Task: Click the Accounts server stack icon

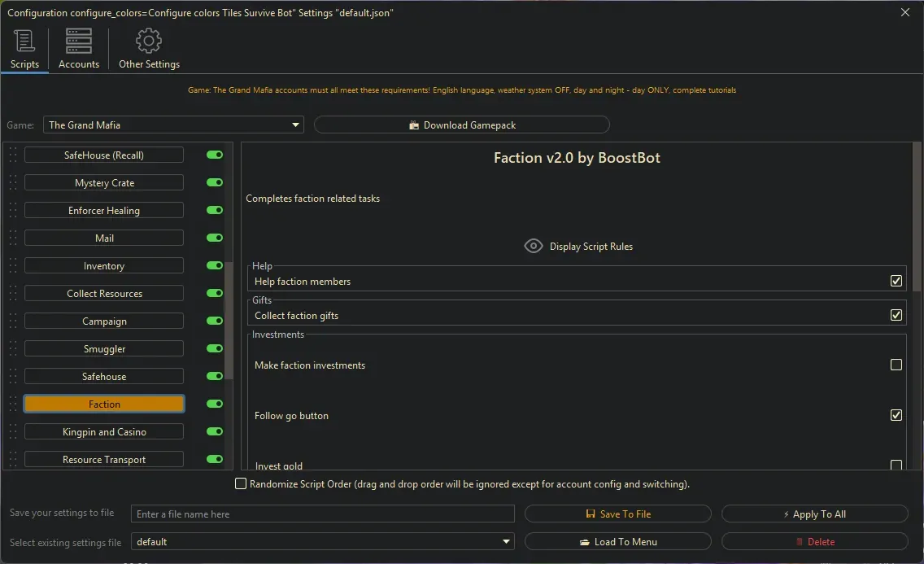Action: (x=78, y=41)
